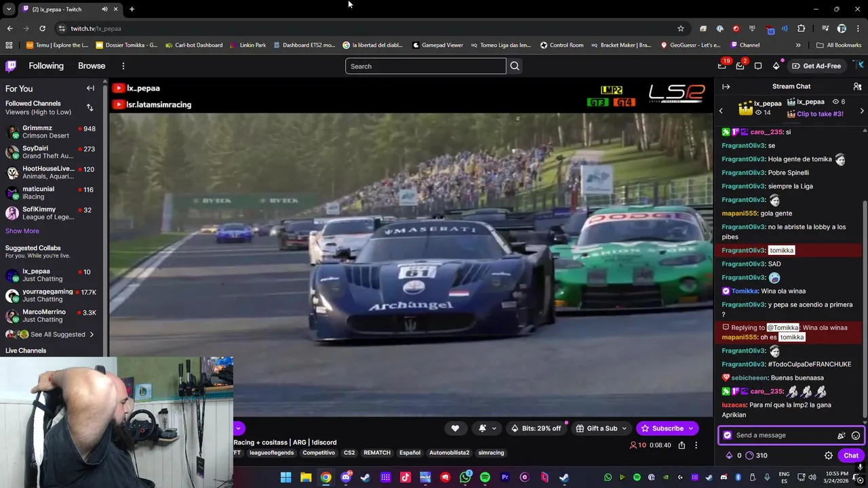Open Prime loot icon with 19 badge

tap(722, 66)
